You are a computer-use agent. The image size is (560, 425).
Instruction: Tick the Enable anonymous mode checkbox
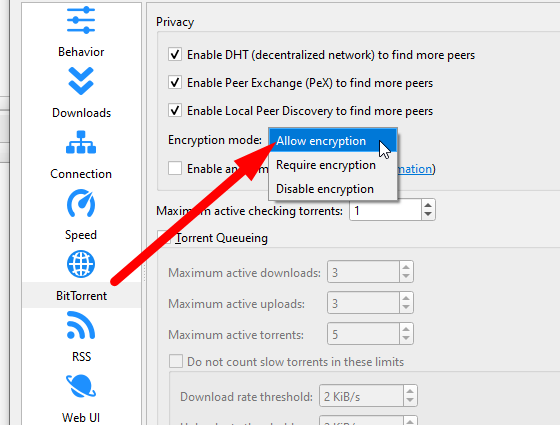click(175, 168)
